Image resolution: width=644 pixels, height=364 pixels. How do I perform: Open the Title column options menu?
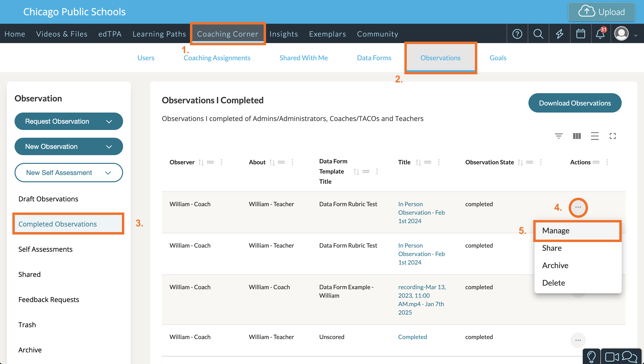pyautogui.click(x=439, y=162)
